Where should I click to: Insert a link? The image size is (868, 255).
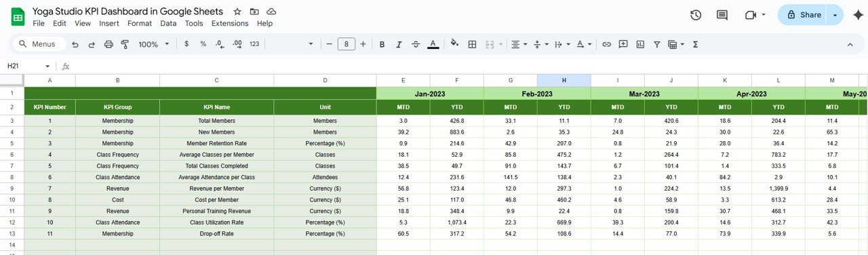coord(606,44)
